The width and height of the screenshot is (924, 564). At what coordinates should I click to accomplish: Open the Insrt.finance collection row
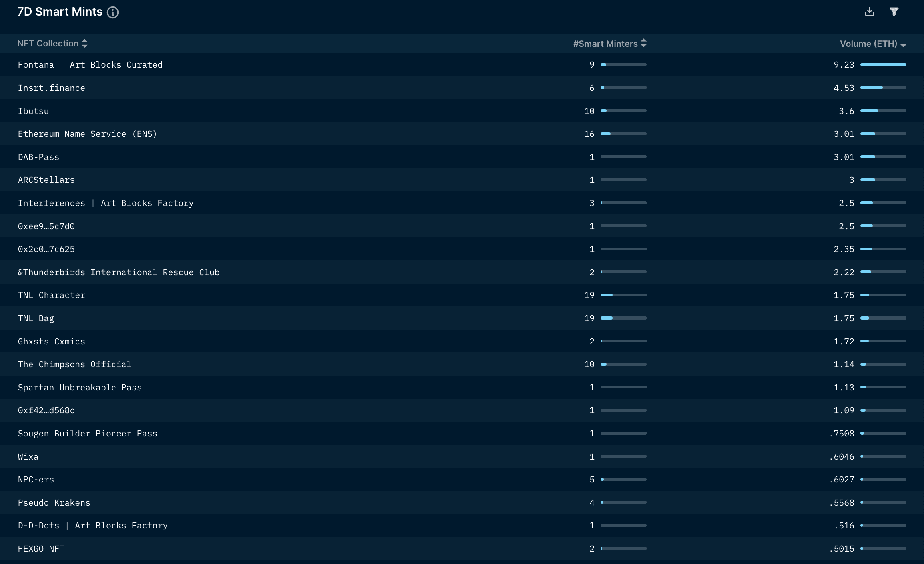[x=52, y=88]
